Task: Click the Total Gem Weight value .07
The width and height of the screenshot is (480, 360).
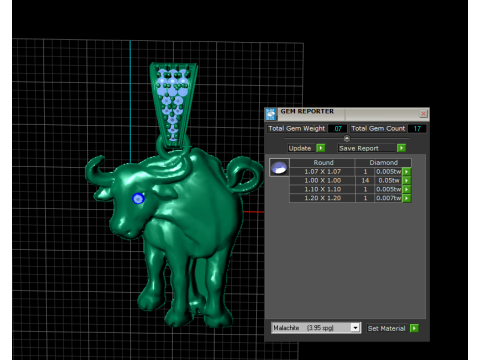Action: tap(338, 129)
